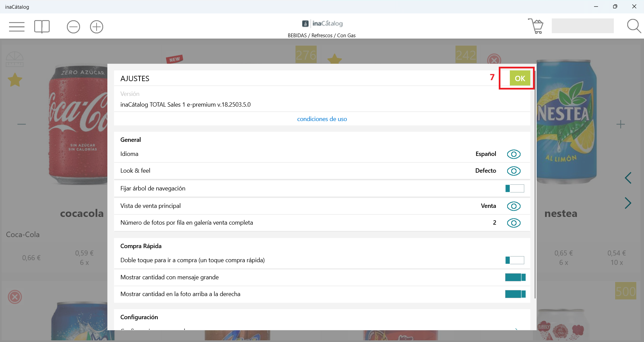This screenshot has height=342, width=644.
Task: Open Vista de venta principal options eye
Action: pos(514,206)
